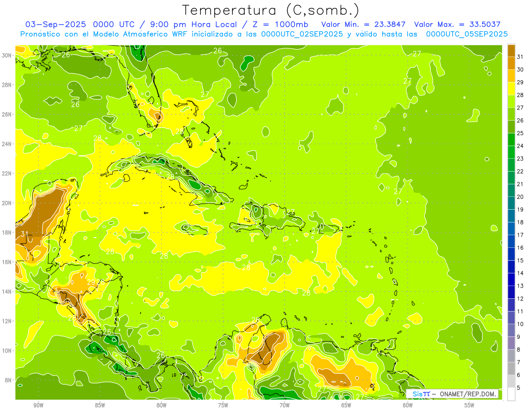Click the 26N latitude axis label
Viewport: 532px width, 411px height.
7,114
